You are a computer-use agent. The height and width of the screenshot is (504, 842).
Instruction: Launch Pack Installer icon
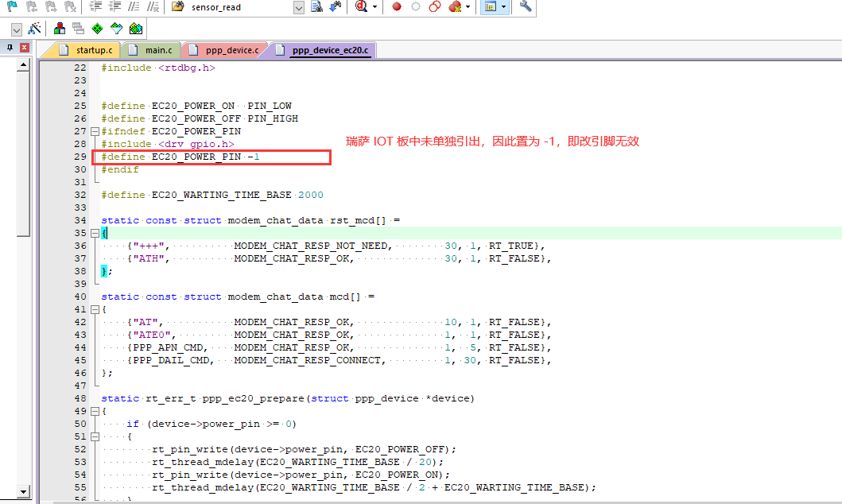136,29
